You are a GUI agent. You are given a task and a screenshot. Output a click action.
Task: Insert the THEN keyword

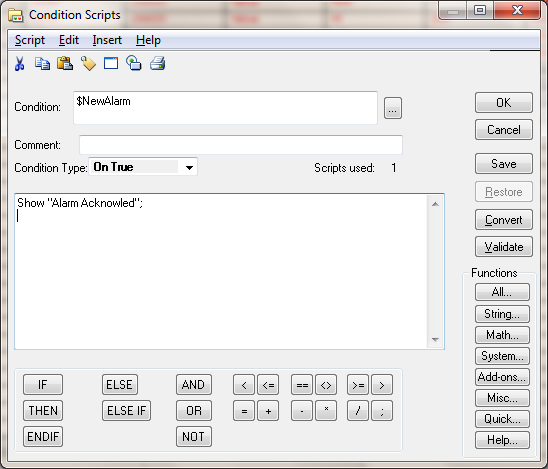(x=43, y=411)
